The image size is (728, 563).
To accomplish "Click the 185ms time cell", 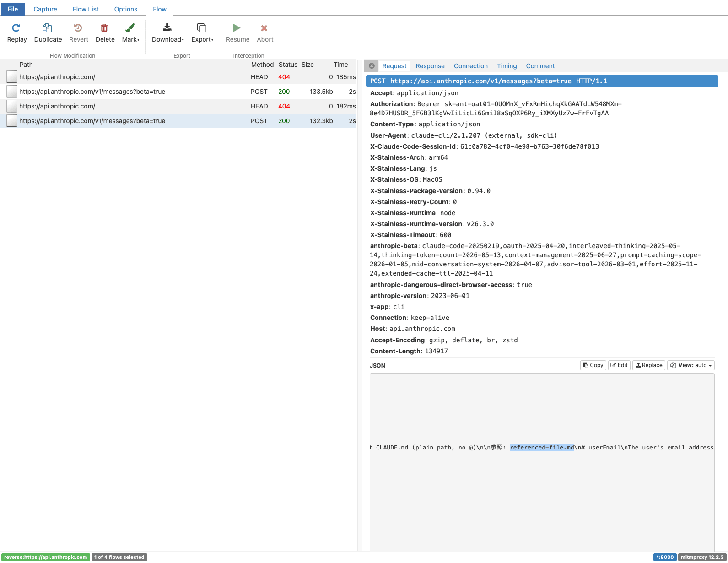I will click(346, 77).
